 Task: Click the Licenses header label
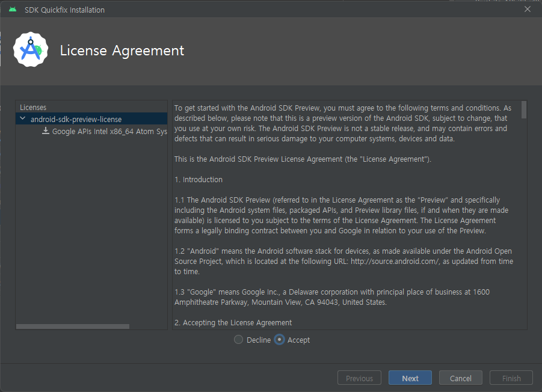pos(33,107)
